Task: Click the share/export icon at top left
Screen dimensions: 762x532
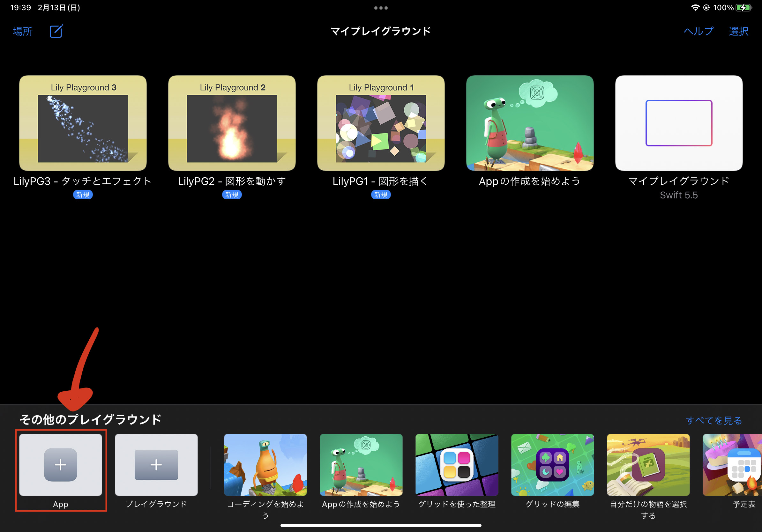Action: tap(56, 31)
